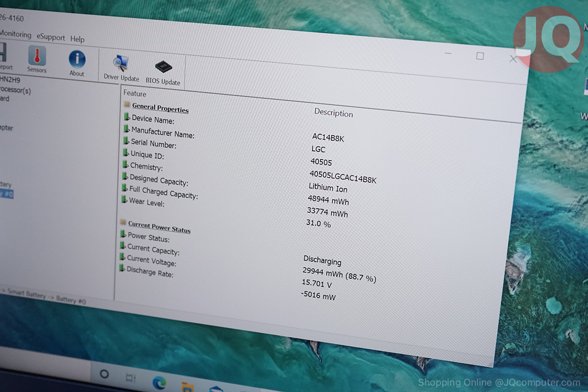Image resolution: width=588 pixels, height=392 pixels.
Task: Select the Processor(s) tree node
Action: [15, 90]
